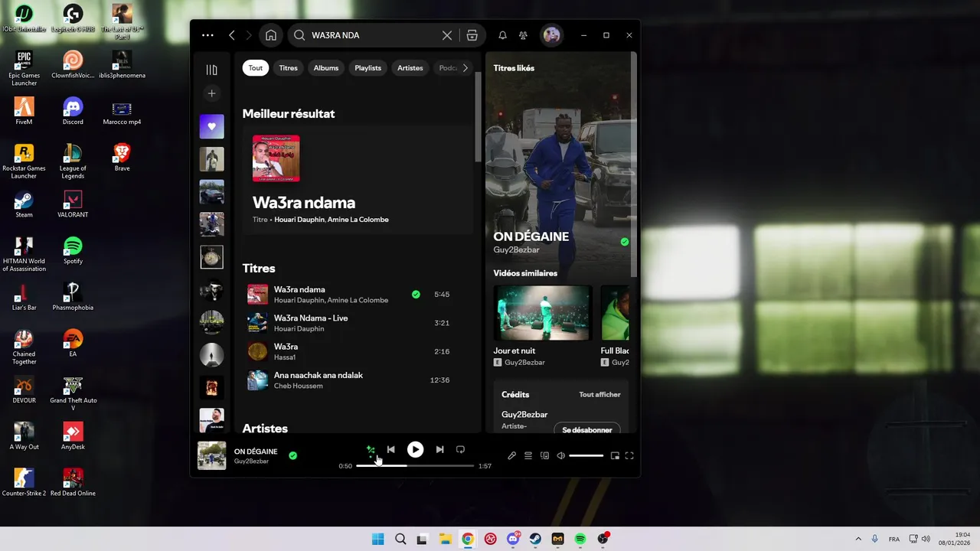Open Cheb Houssem artist link
Viewport: 980px width, 551px height.
tap(299, 386)
